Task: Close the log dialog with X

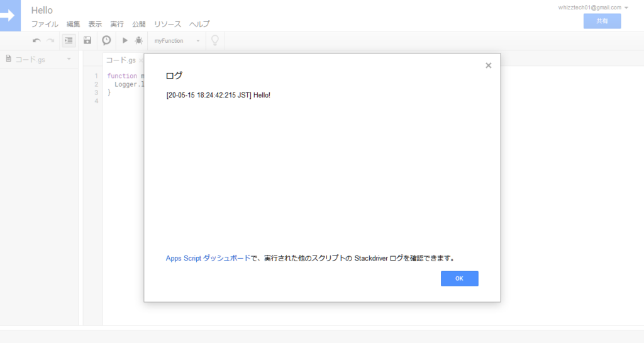Action: click(x=488, y=65)
